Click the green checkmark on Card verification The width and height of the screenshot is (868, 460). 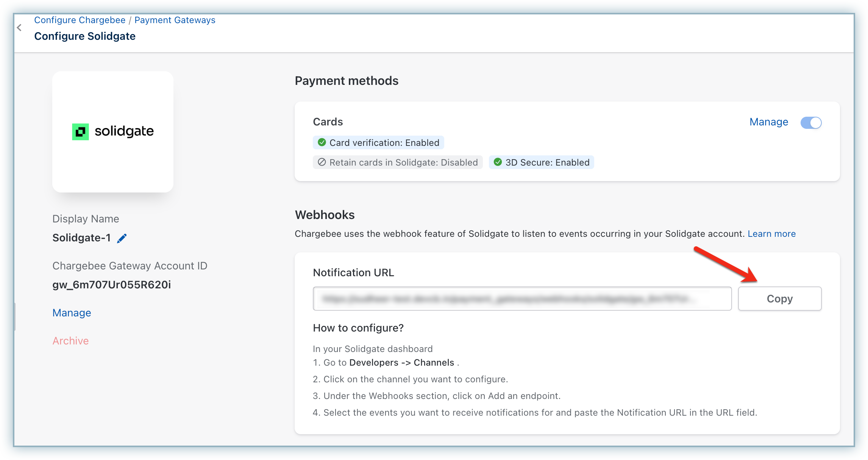(322, 142)
